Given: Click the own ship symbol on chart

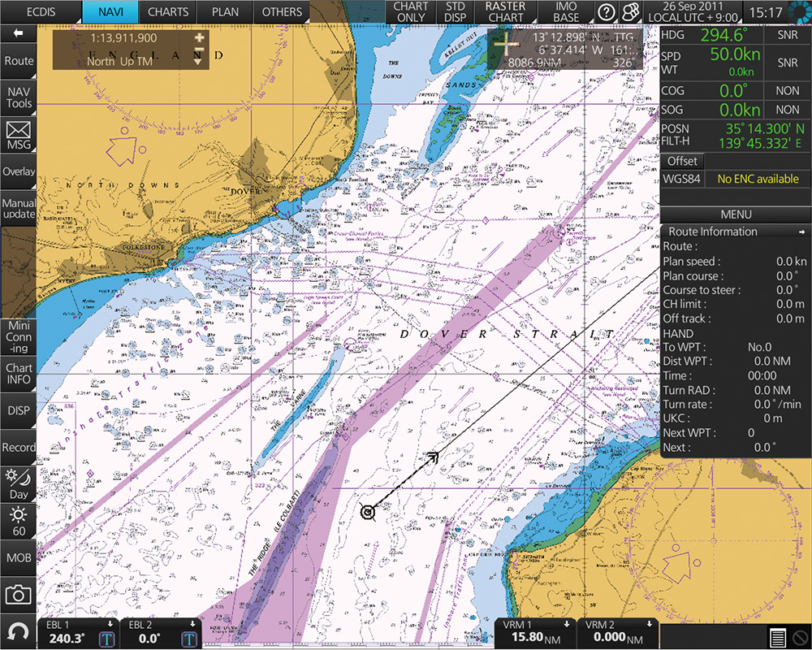Looking at the screenshot, I should 368,511.
